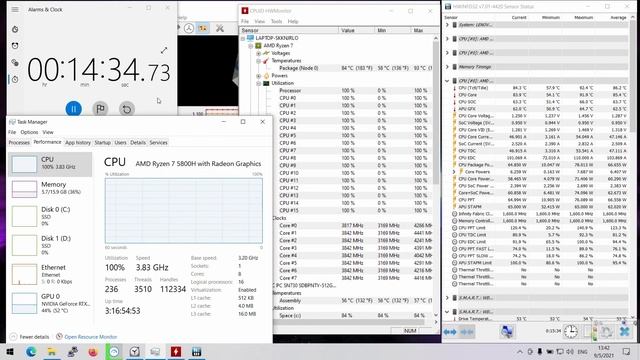Open the Alarms & Clock hamburger menu

click(x=15, y=9)
